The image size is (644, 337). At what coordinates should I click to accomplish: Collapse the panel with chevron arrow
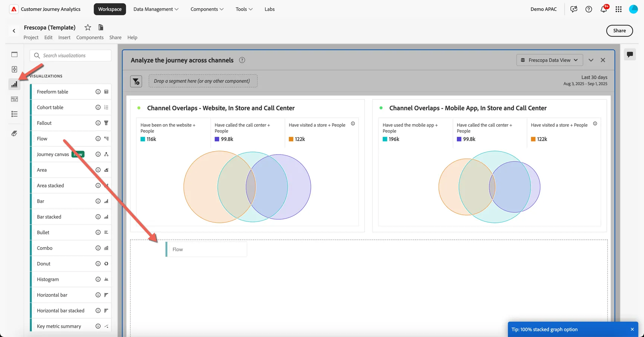click(591, 60)
